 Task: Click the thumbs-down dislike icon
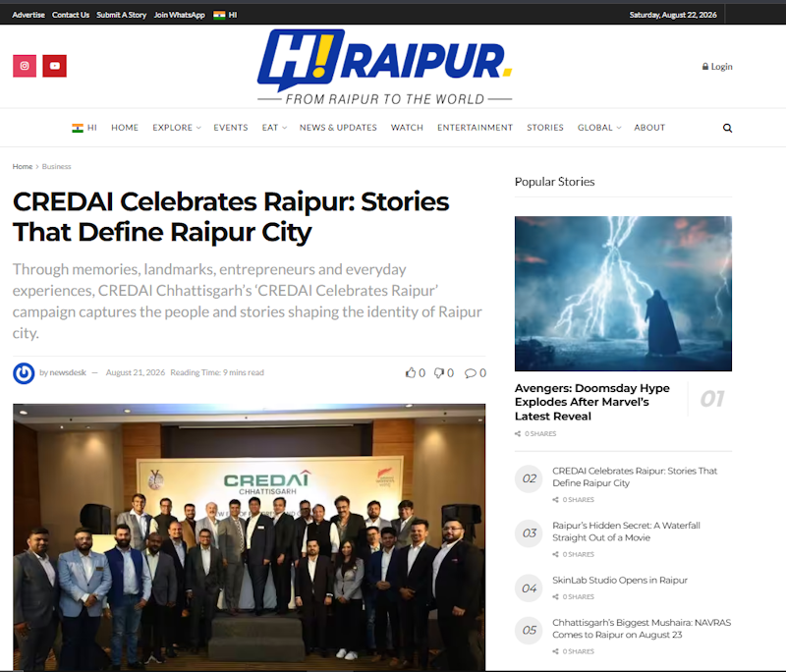[x=439, y=372]
